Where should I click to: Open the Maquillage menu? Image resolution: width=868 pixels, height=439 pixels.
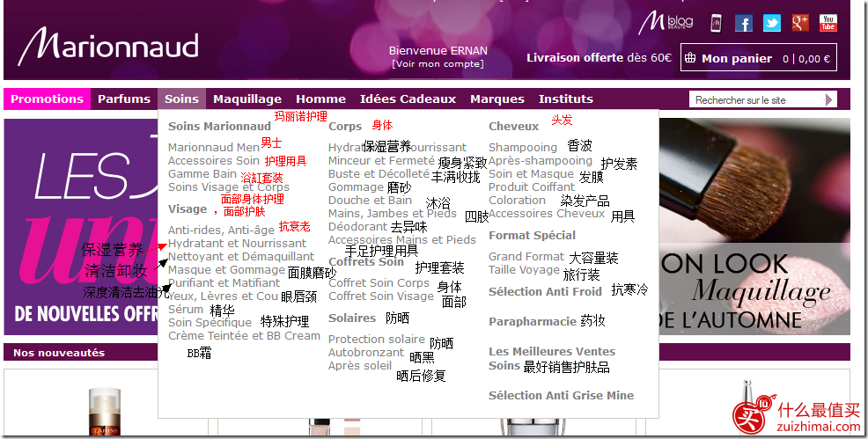tap(247, 99)
